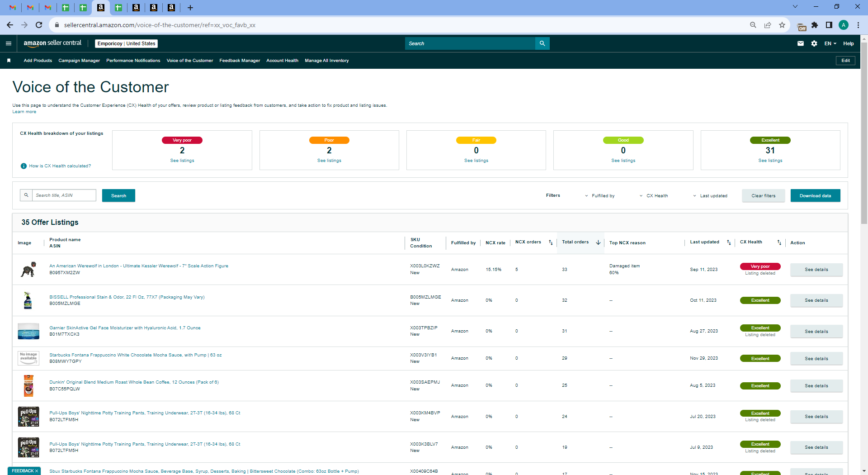The image size is (868, 475).
Task: Open the browser zoom magnifier icon
Action: (753, 25)
